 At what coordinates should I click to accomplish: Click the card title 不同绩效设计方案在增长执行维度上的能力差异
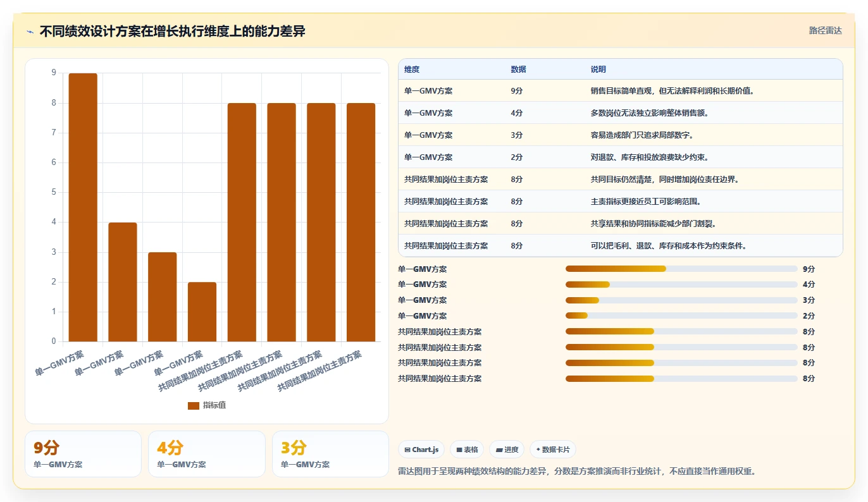(x=172, y=31)
